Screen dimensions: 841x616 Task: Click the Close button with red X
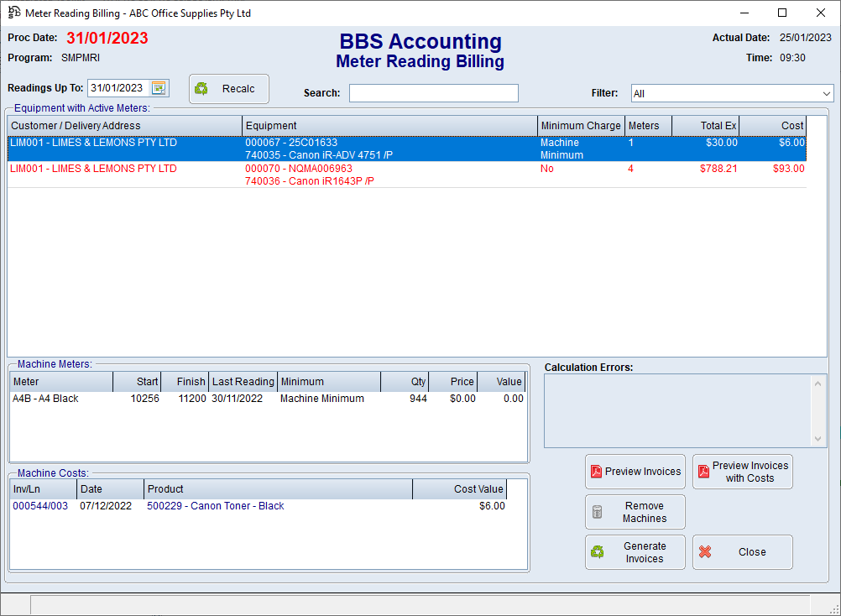tap(742, 552)
